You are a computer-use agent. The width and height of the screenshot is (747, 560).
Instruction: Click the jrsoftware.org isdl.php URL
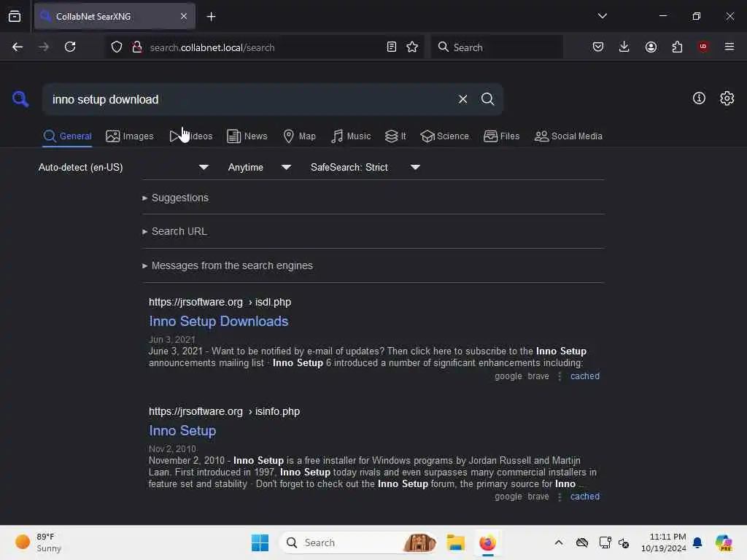point(220,302)
